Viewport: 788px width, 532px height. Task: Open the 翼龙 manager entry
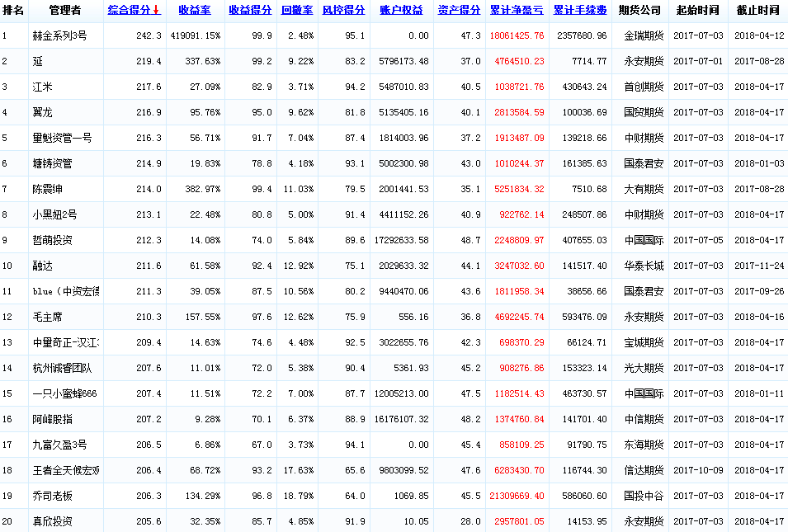click(43, 112)
